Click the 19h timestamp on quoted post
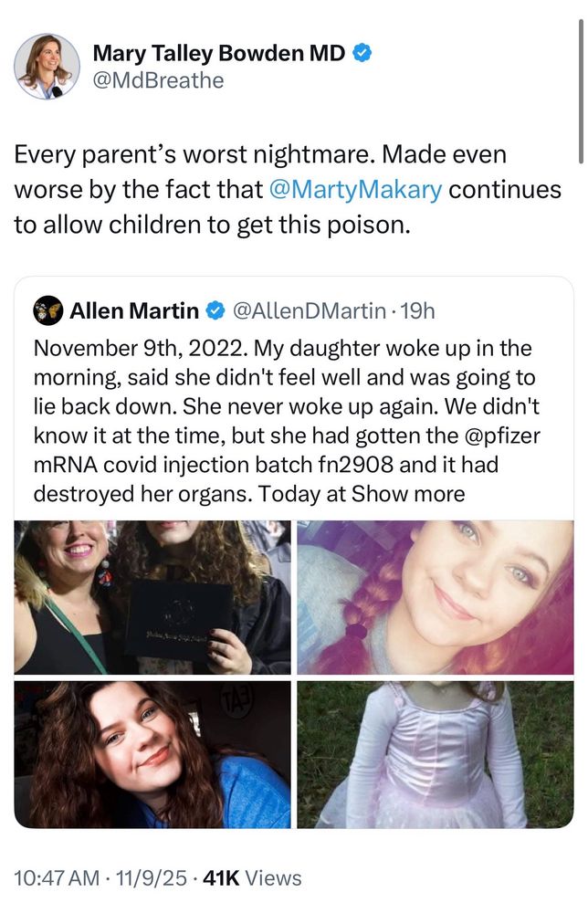 click(418, 311)
